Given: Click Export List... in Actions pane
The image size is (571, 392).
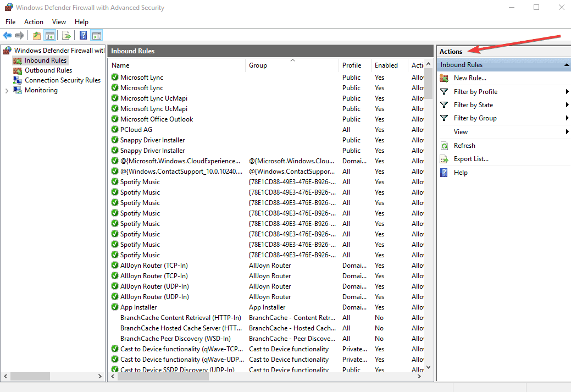Looking at the screenshot, I should tap(471, 159).
